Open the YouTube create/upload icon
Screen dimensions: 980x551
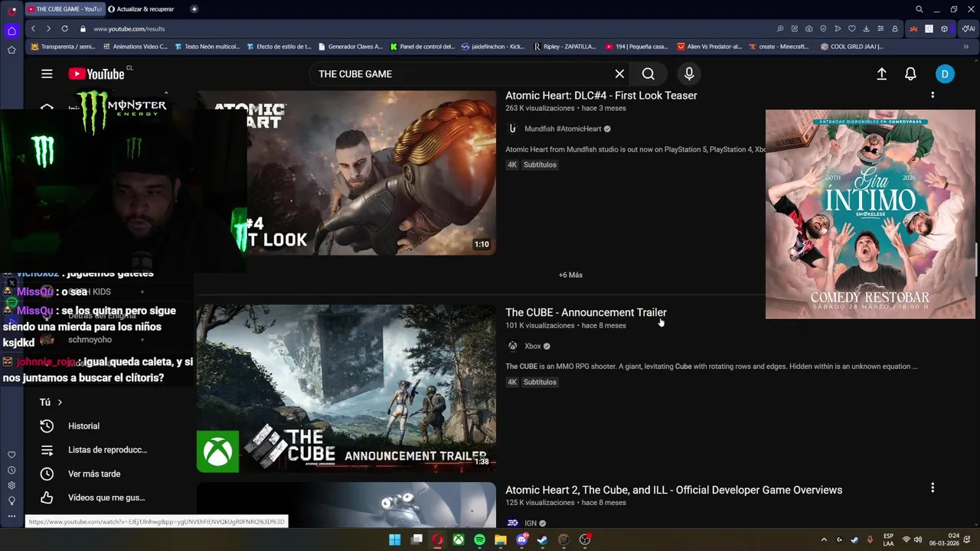pyautogui.click(x=881, y=73)
